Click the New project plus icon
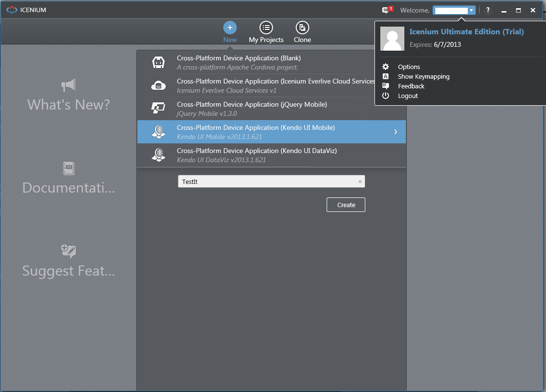Image resolution: width=546 pixels, height=392 pixels. tap(230, 28)
